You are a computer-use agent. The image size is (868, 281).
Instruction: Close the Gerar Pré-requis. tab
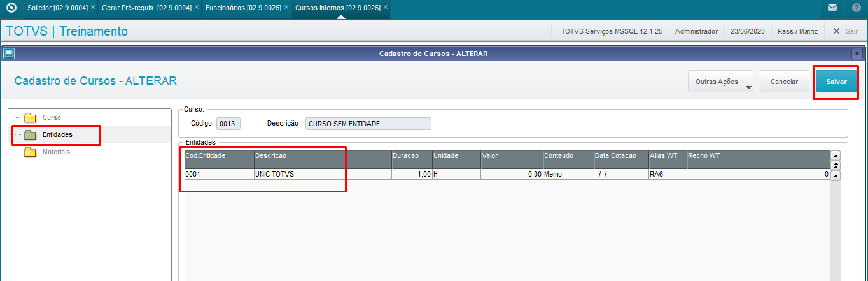197,7
